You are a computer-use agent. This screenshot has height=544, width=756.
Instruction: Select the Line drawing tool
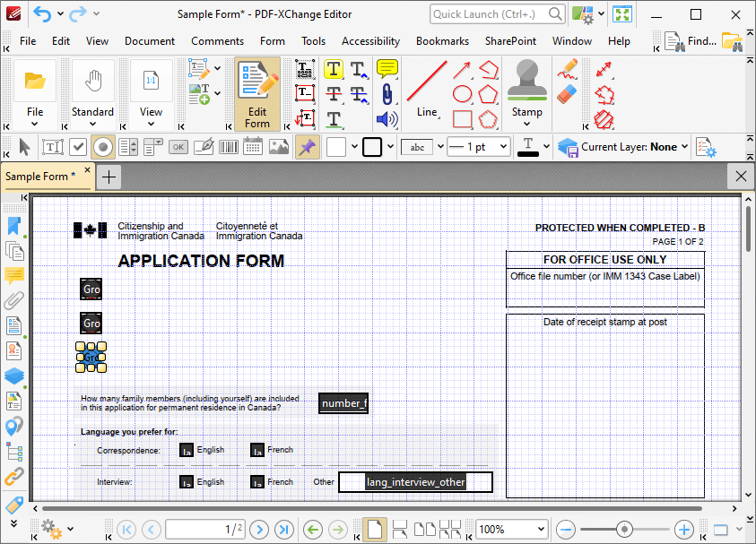[427, 89]
